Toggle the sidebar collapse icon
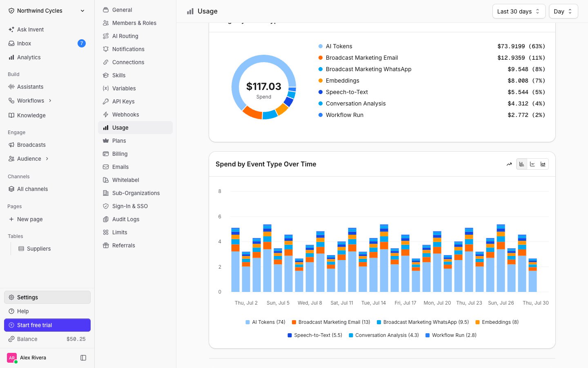 click(83, 358)
